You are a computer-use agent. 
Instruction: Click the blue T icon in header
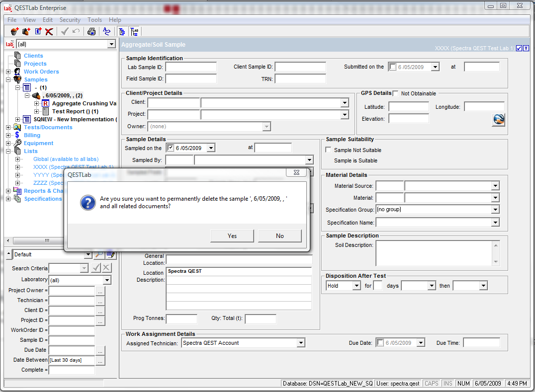(526, 48)
